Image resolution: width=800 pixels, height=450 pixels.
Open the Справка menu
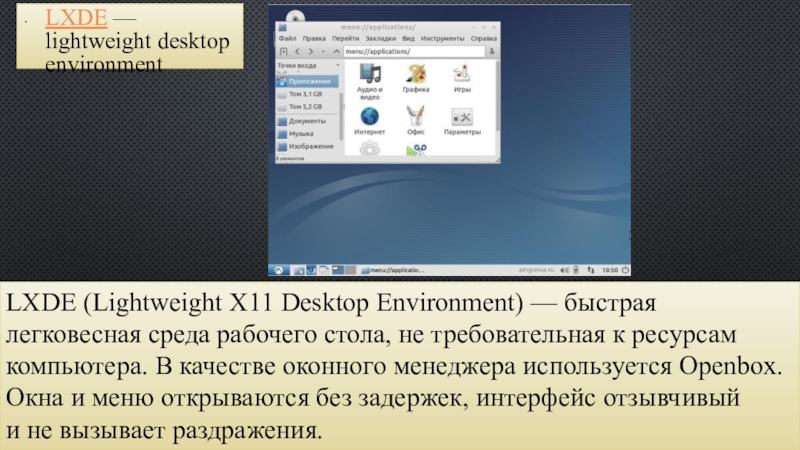pos(484,38)
